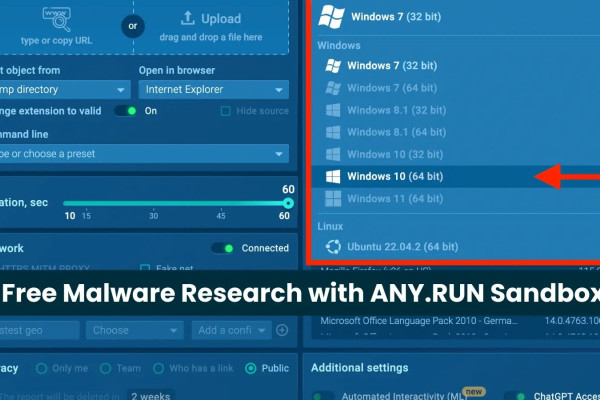Tick the Fake net checkbox
The width and height of the screenshot is (600, 400).
point(145,268)
